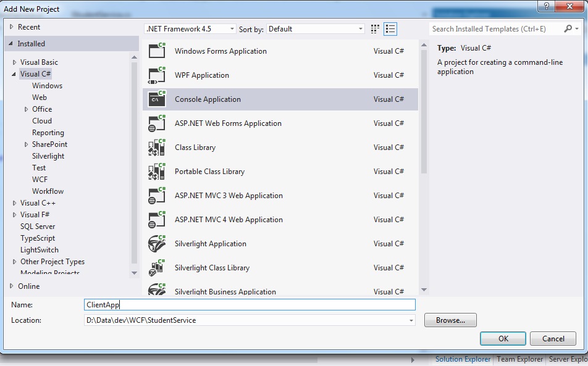
Task: Select the 'ASP.NET MVC 4 Web Application' name
Action: (229, 220)
